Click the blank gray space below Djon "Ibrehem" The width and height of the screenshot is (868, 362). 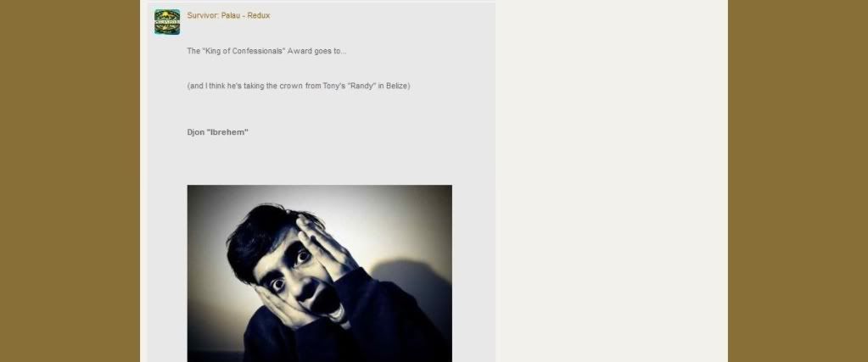point(319,160)
